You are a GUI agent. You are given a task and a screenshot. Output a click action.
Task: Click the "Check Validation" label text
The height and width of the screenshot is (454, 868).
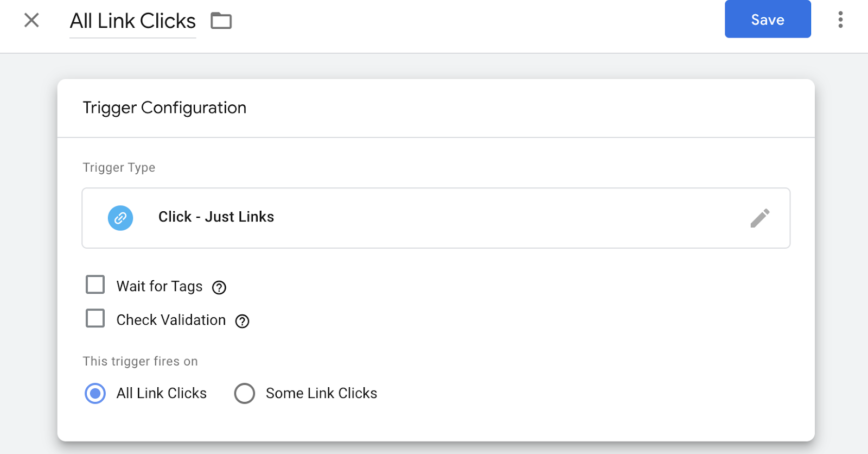pos(171,320)
